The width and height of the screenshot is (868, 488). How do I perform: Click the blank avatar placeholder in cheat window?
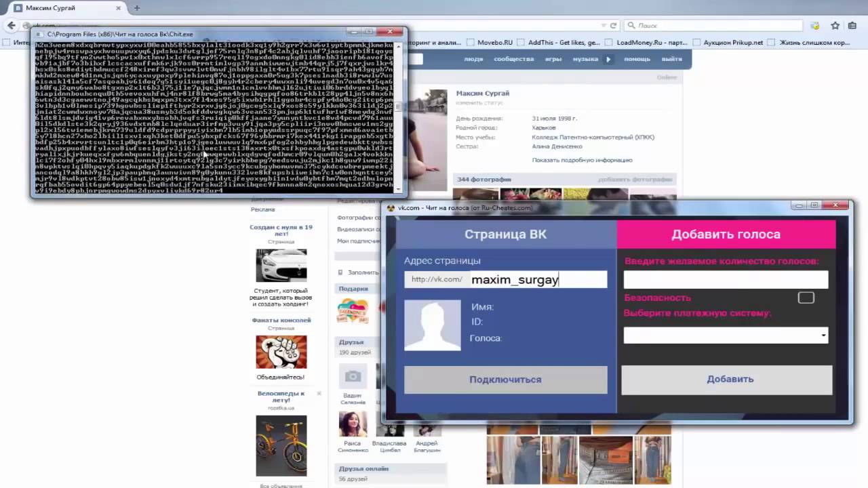coord(433,325)
